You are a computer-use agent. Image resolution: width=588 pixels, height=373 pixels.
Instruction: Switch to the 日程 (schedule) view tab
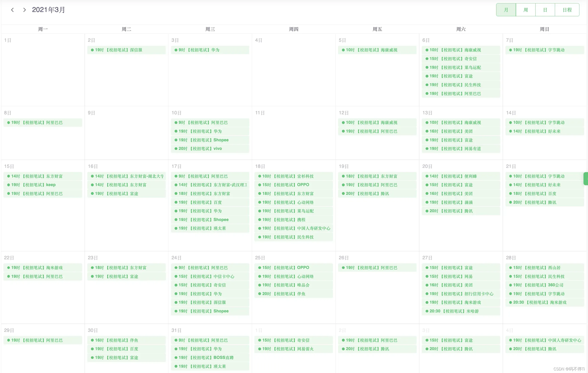pos(567,10)
